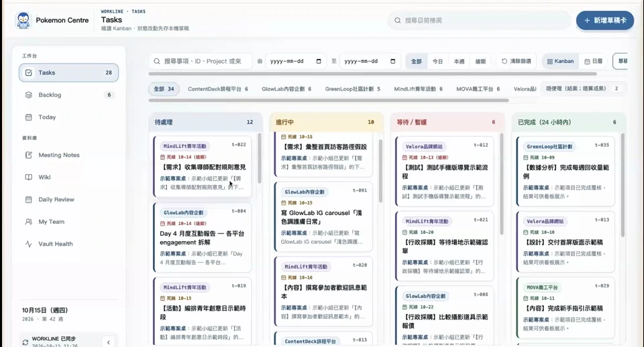This screenshot has height=347, width=644.
Task: Select the 全部 34 project chip
Action: click(x=164, y=88)
